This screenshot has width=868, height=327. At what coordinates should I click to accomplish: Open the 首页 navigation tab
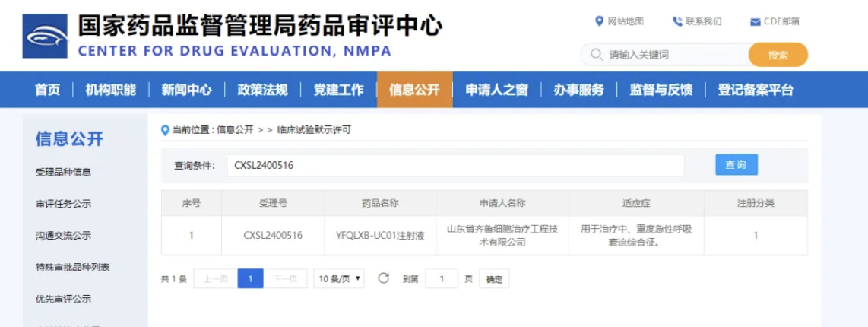coord(48,90)
